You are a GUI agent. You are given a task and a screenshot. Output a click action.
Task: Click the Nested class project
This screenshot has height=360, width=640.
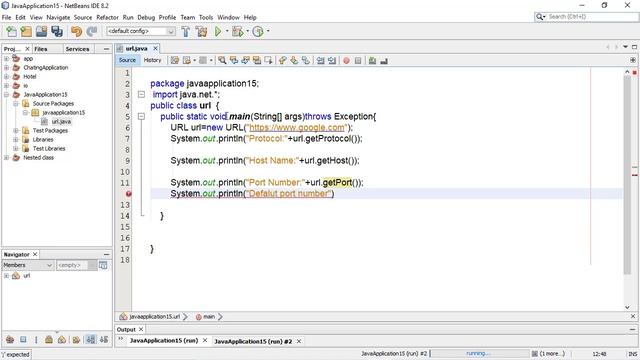point(38,158)
